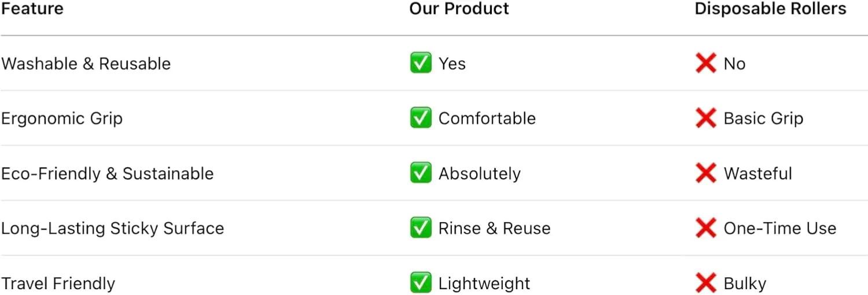Select the Our Product column header
Image resolution: width=868 pixels, height=295 pixels.
pyautogui.click(x=459, y=9)
